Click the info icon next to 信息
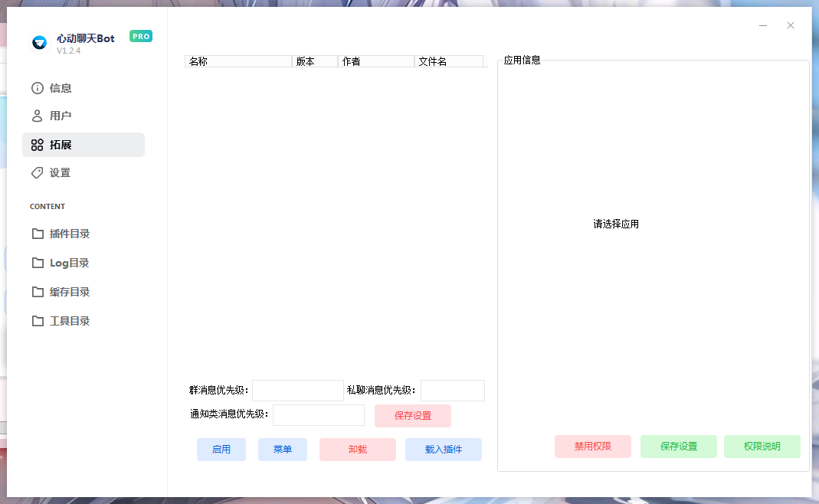This screenshot has height=504, width=819. tap(37, 88)
